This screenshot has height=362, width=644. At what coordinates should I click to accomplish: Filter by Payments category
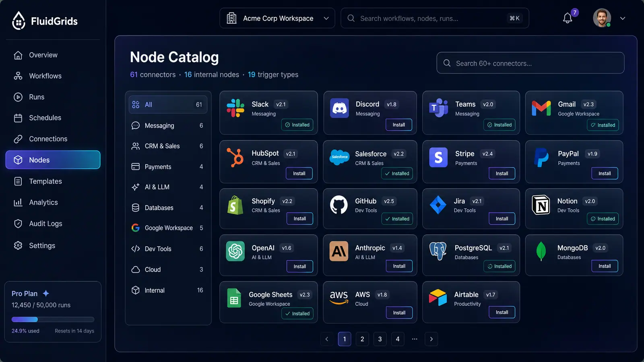tap(168, 167)
